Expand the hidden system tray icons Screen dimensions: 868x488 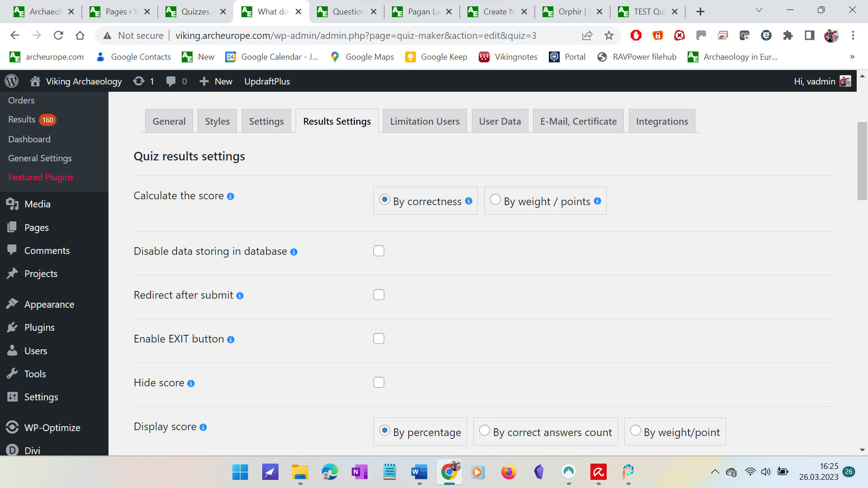[x=715, y=471]
